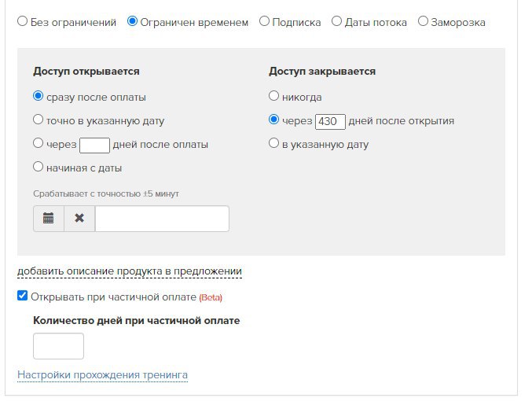Viewport: 532px width, 409px height.
Task: Click 'Срабатывает с точностью ±5 минут' note
Action: coord(106,193)
